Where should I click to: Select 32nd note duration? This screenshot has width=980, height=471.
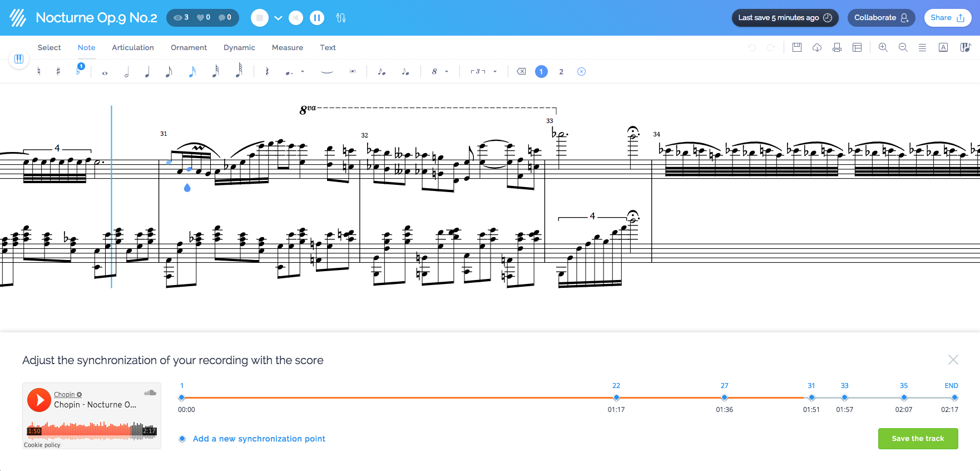point(215,71)
